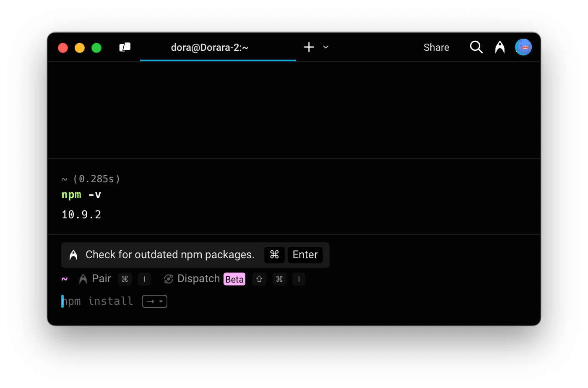The width and height of the screenshot is (588, 388).
Task: Open Warp AI from the title bar icon
Action: [500, 47]
